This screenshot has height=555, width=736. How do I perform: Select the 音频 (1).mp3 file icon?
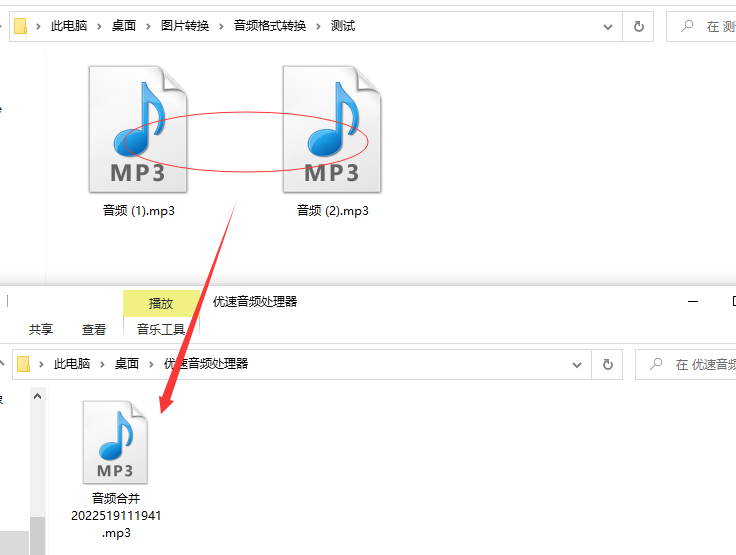[x=138, y=129]
